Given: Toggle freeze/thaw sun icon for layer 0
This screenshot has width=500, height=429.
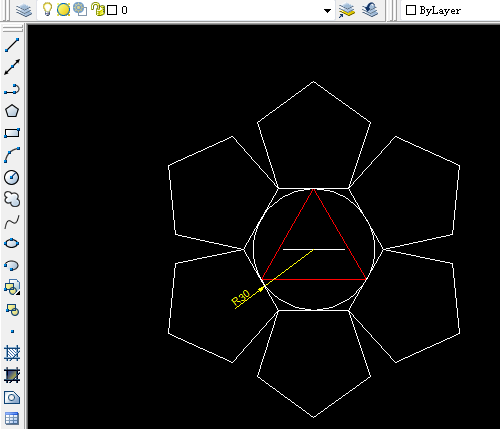Looking at the screenshot, I should [x=63, y=10].
